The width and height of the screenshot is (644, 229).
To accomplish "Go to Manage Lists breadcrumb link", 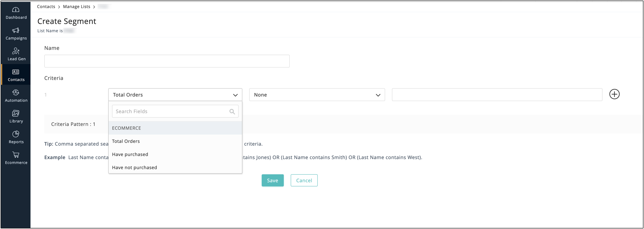I will [76, 7].
